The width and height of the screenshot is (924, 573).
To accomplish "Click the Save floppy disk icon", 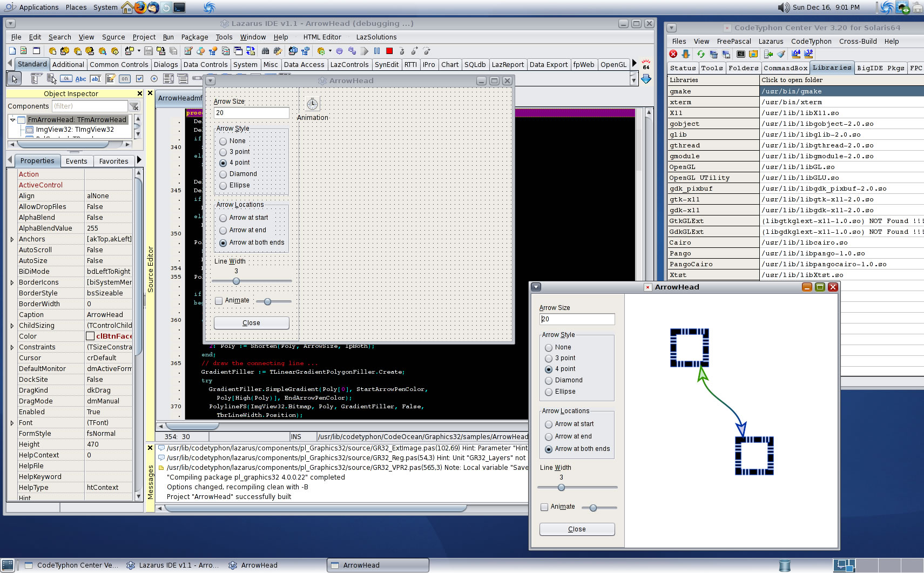I will click(x=149, y=51).
